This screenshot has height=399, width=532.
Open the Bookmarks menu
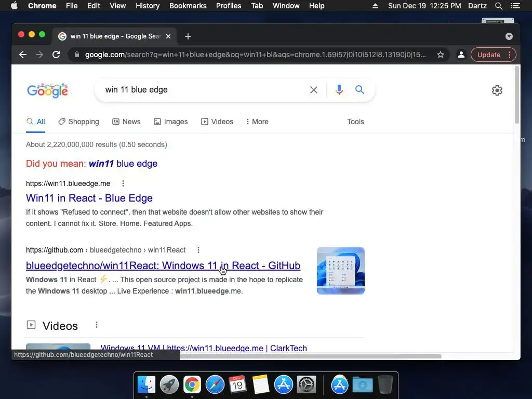(x=188, y=6)
